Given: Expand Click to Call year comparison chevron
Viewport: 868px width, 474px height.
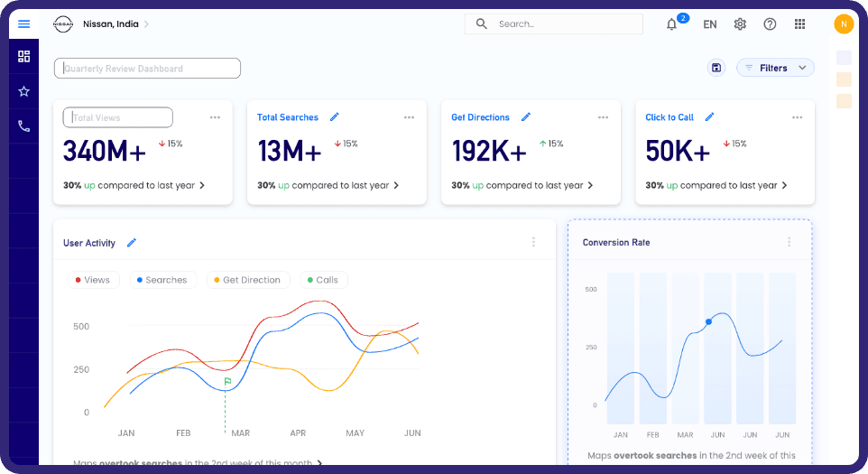Looking at the screenshot, I should pos(784,185).
